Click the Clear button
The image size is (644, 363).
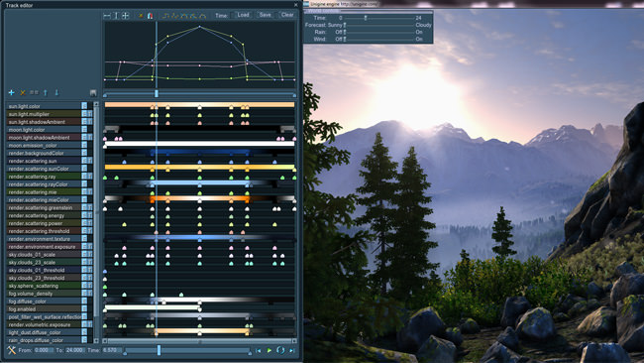pos(287,15)
